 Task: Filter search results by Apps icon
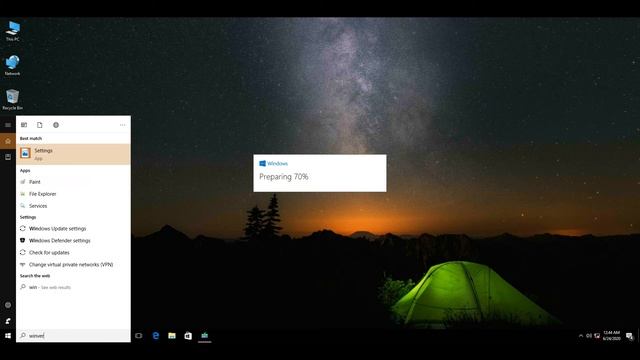(24, 125)
